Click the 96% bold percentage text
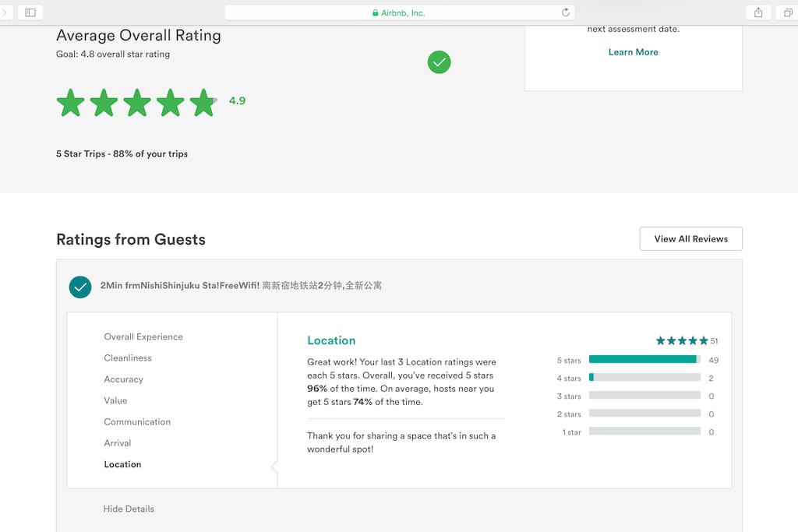Image resolution: width=798 pixels, height=532 pixels. (x=317, y=389)
